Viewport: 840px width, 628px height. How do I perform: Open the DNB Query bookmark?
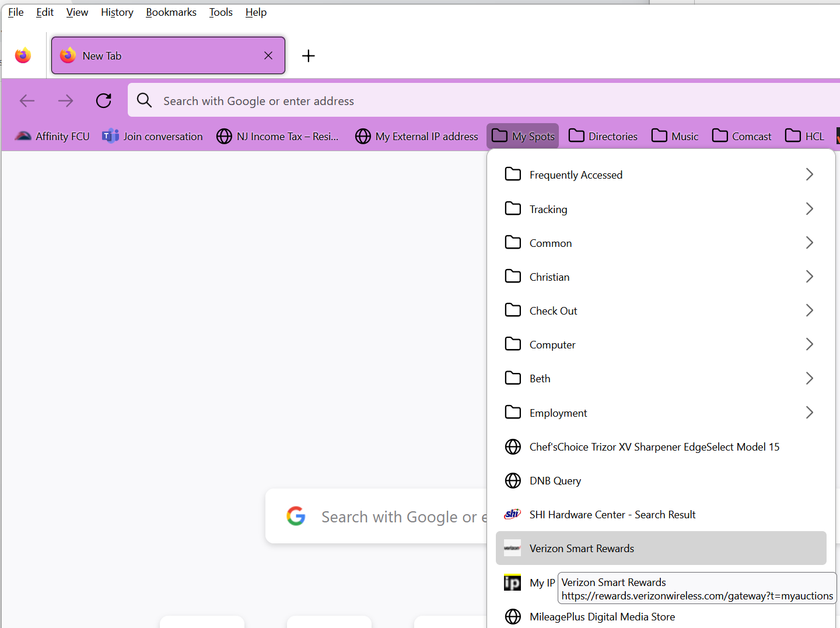(555, 480)
